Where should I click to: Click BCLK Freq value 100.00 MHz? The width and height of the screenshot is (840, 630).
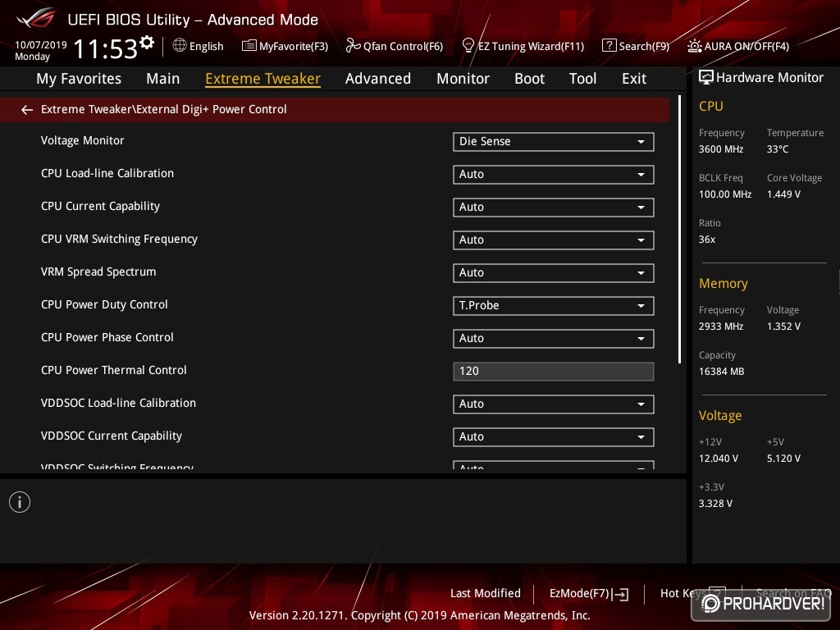[725, 194]
